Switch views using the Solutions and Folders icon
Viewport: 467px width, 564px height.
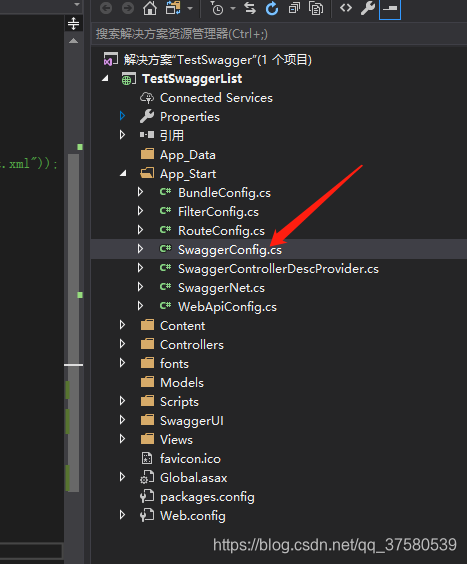point(173,8)
